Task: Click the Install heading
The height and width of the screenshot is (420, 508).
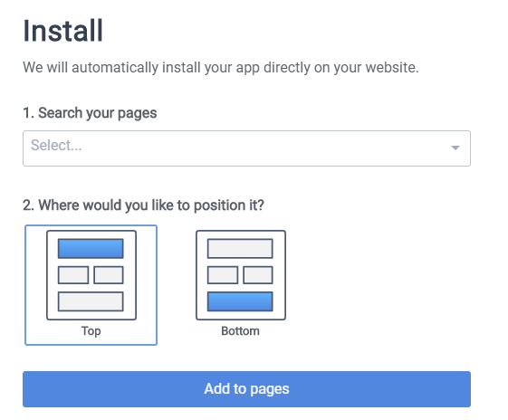Action: [62, 31]
